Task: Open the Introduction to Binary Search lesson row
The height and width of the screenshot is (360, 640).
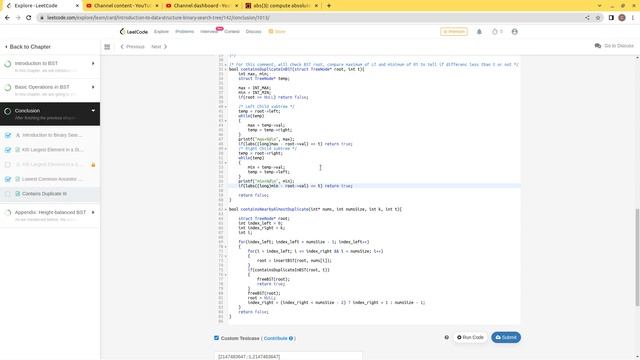Action: [50, 135]
